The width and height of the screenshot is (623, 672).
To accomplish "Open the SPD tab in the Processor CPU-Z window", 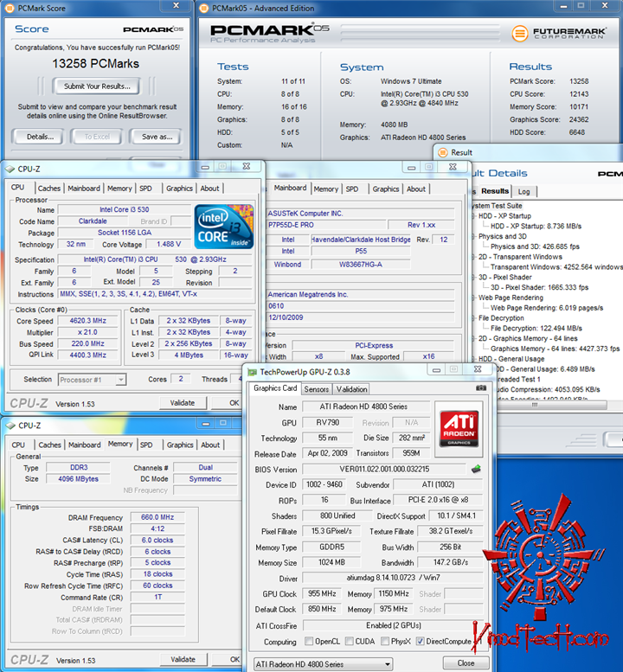I will coord(145,189).
